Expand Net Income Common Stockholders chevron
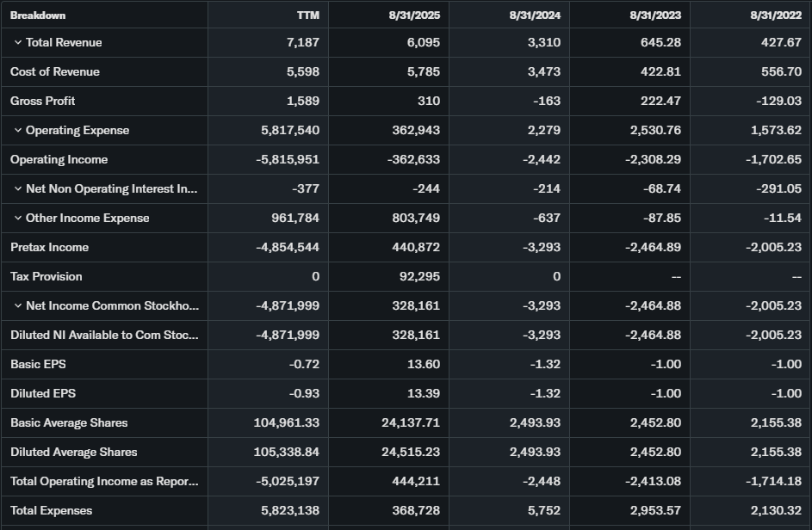Viewport: 812px width, 530px height. 17,306
